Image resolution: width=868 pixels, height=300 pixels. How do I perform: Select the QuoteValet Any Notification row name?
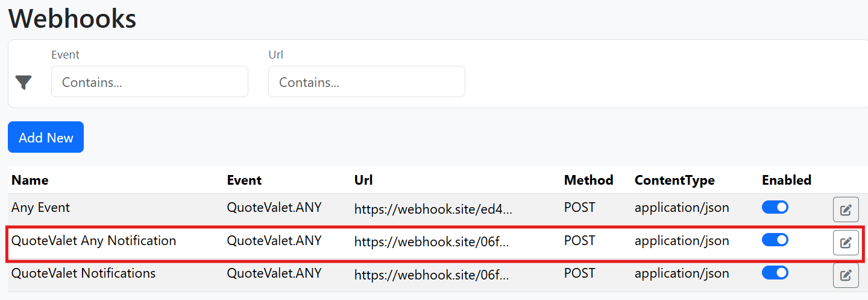click(94, 241)
